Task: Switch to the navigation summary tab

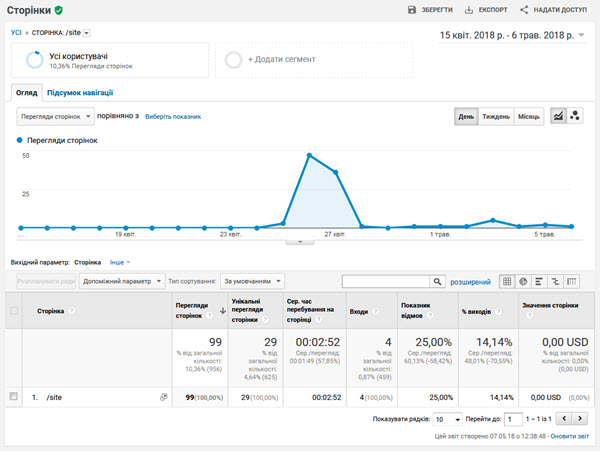Action: click(80, 93)
